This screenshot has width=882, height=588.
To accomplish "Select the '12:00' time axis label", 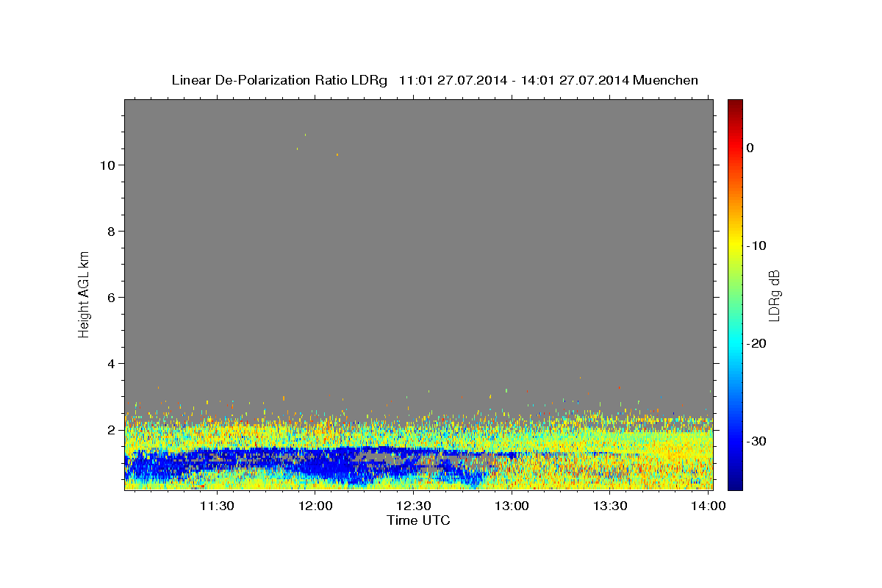I will (316, 506).
